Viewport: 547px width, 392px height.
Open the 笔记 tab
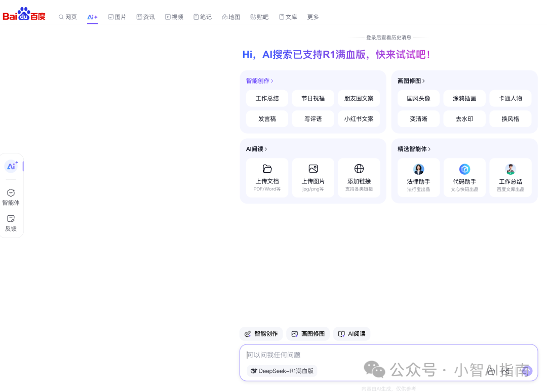coord(203,17)
